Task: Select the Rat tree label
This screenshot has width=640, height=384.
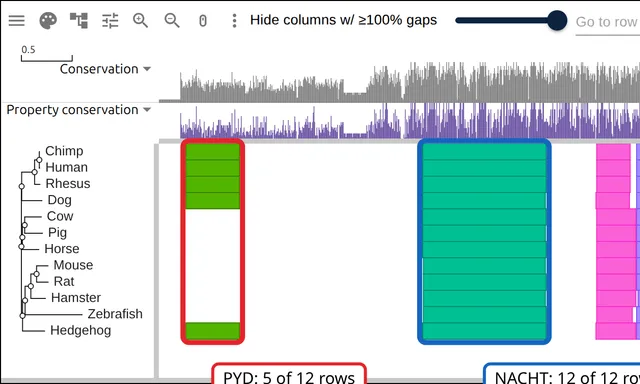Action: 64,282
